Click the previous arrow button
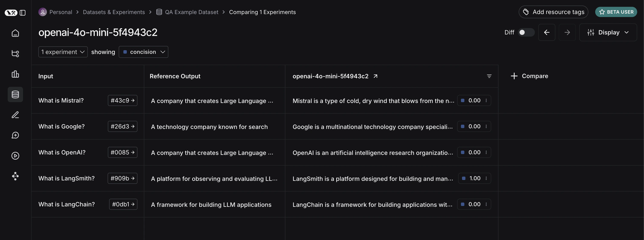 [x=546, y=32]
